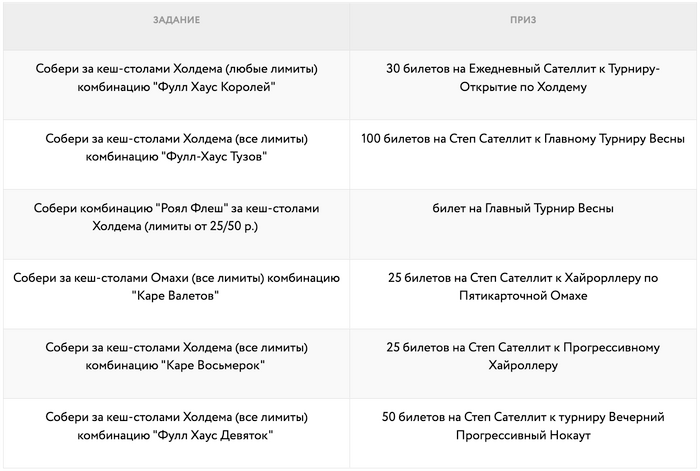This screenshot has width=700, height=471.
Task: Click the 100 билетов на Степ Сателлит prize
Action: point(524,139)
